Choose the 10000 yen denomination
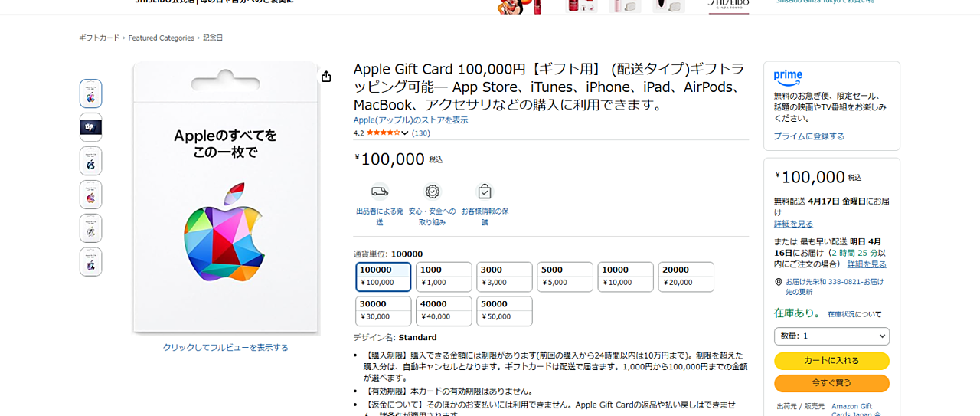This screenshot has height=416, width=980. point(626,277)
